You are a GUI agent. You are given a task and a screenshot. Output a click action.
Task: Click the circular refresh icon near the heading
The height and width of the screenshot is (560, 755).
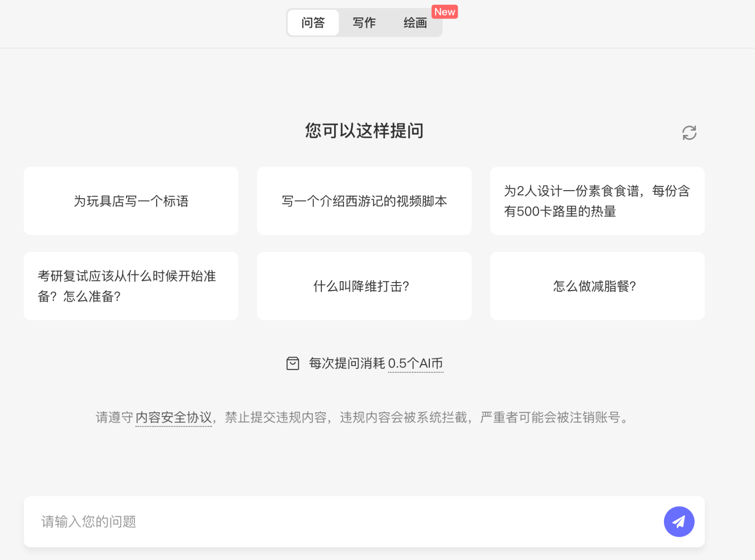pos(690,133)
